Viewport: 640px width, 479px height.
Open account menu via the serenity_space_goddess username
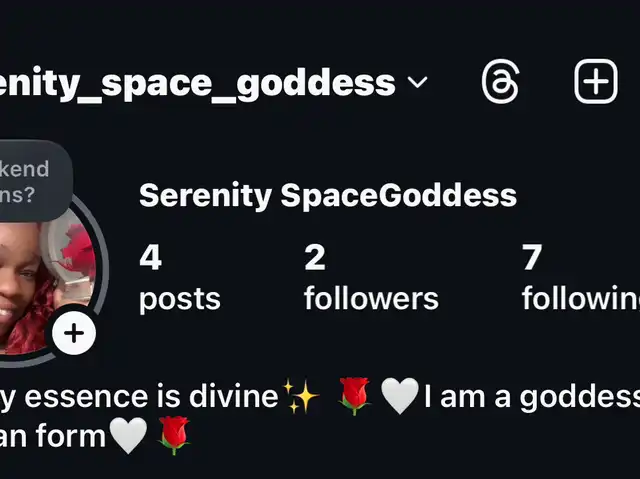198,83
